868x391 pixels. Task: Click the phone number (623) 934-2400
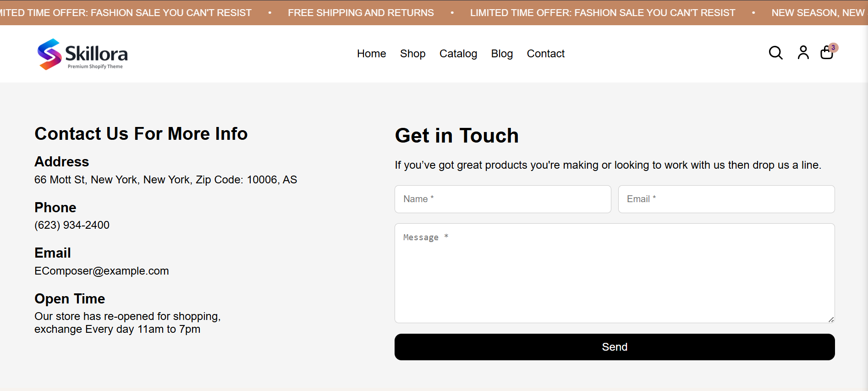point(72,225)
